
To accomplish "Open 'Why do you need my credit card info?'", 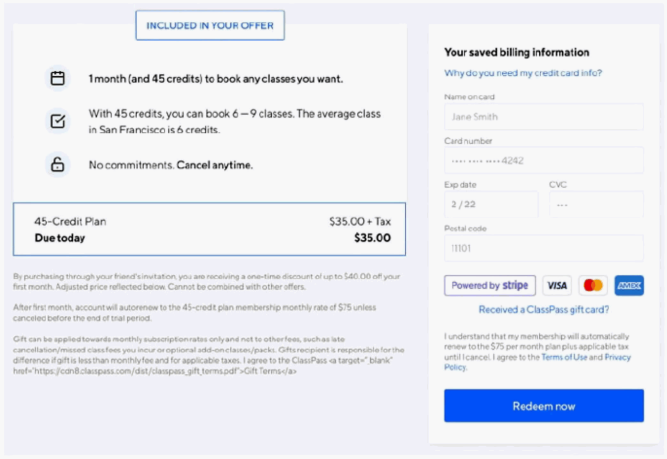I will (523, 73).
